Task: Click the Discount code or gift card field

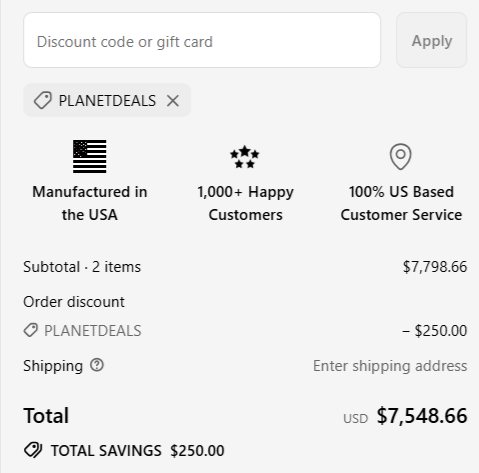Action: (202, 40)
